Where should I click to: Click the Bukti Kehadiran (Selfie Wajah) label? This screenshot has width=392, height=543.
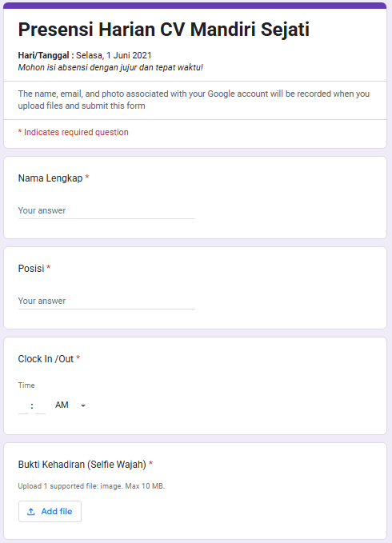coord(82,465)
